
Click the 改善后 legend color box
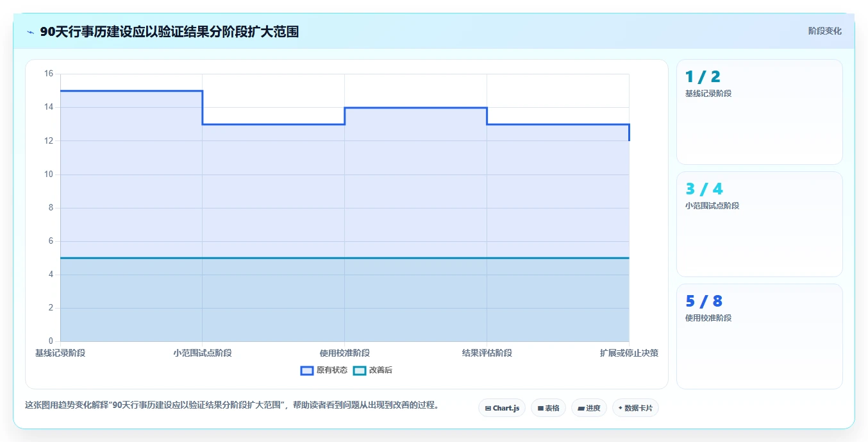pyautogui.click(x=360, y=370)
